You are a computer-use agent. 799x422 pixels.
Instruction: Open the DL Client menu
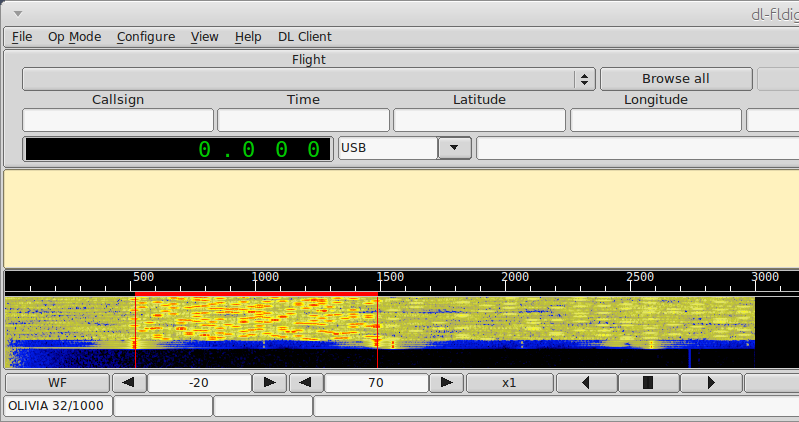tap(305, 37)
